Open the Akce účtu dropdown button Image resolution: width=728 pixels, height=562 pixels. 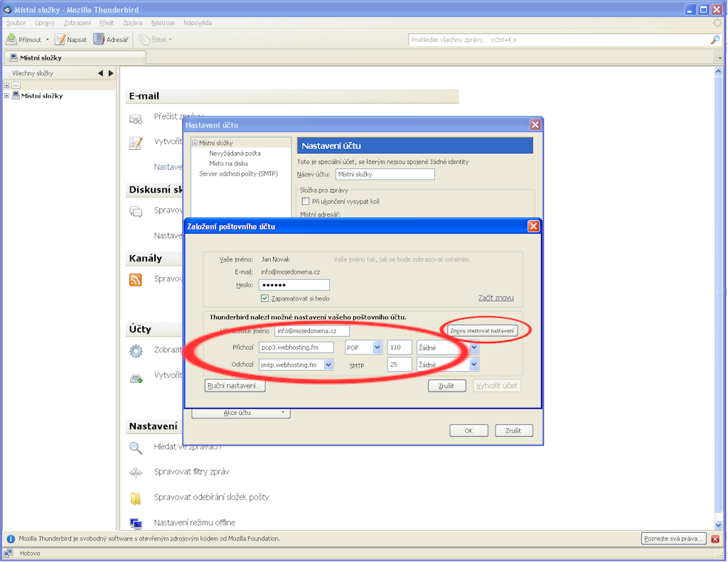coord(241,413)
